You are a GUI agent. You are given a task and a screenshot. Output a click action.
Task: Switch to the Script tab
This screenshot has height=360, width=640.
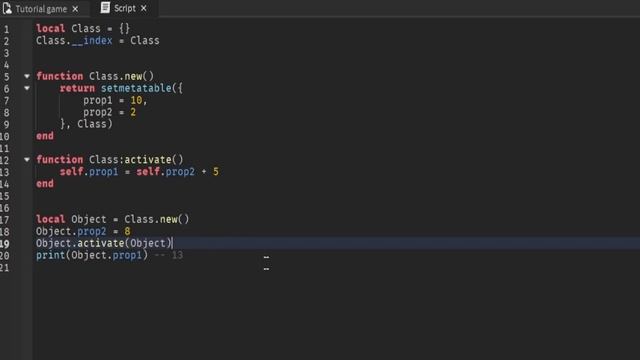coord(124,8)
